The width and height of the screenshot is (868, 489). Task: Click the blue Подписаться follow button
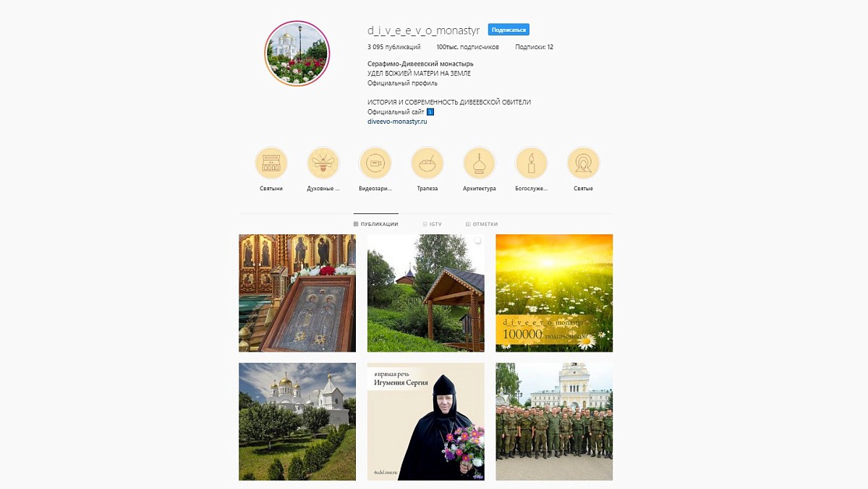tap(509, 30)
